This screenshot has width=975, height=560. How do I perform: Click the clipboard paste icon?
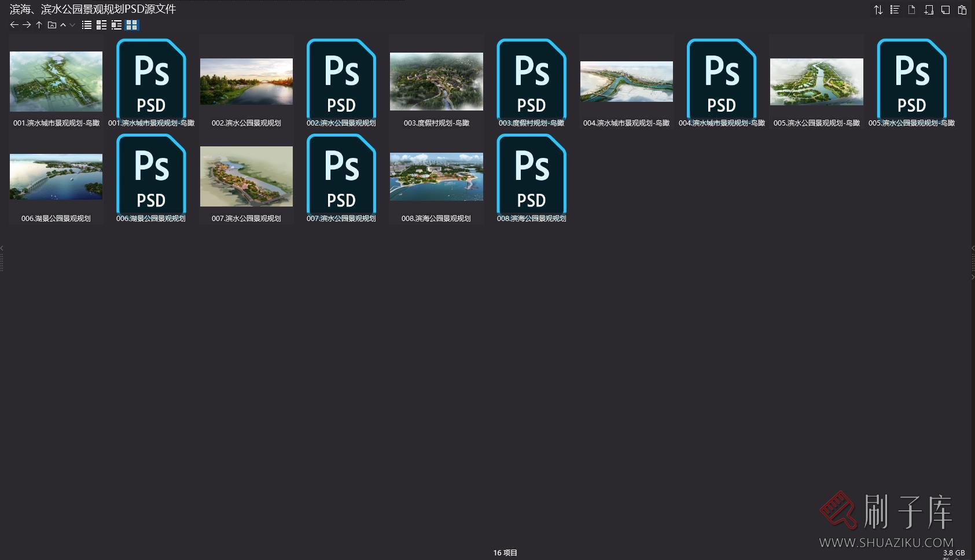pyautogui.click(x=962, y=10)
